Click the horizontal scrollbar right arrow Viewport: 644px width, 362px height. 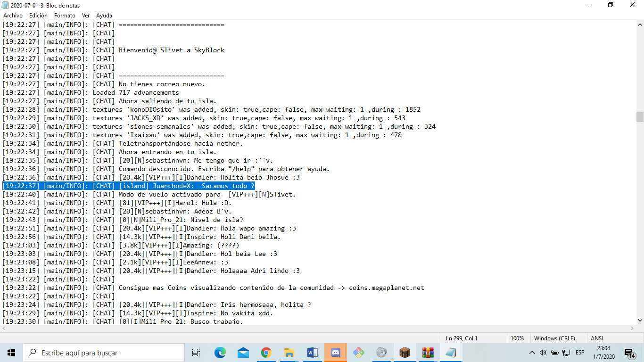pyautogui.click(x=632, y=329)
